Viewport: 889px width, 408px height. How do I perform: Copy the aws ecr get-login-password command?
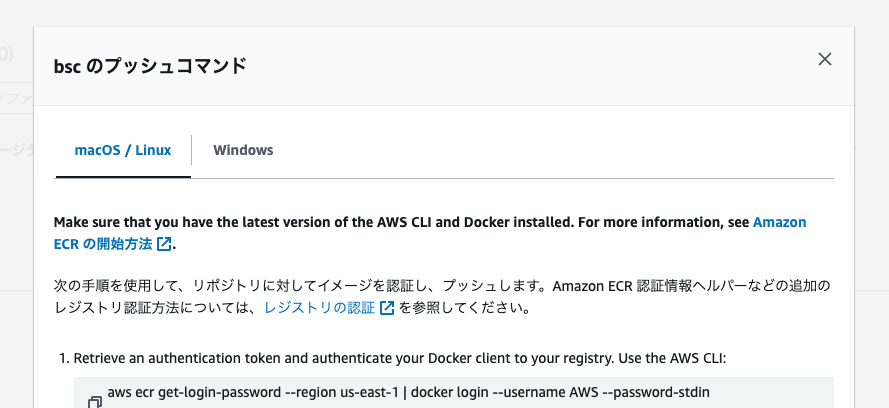(95, 402)
